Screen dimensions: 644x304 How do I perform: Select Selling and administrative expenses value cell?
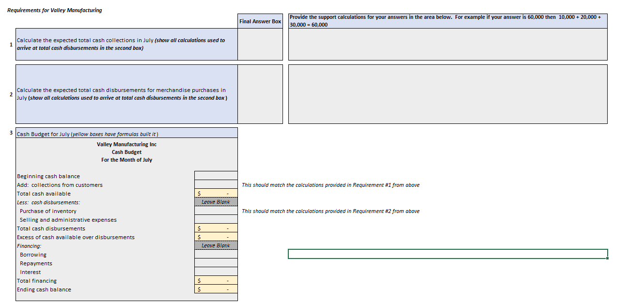coord(216,219)
